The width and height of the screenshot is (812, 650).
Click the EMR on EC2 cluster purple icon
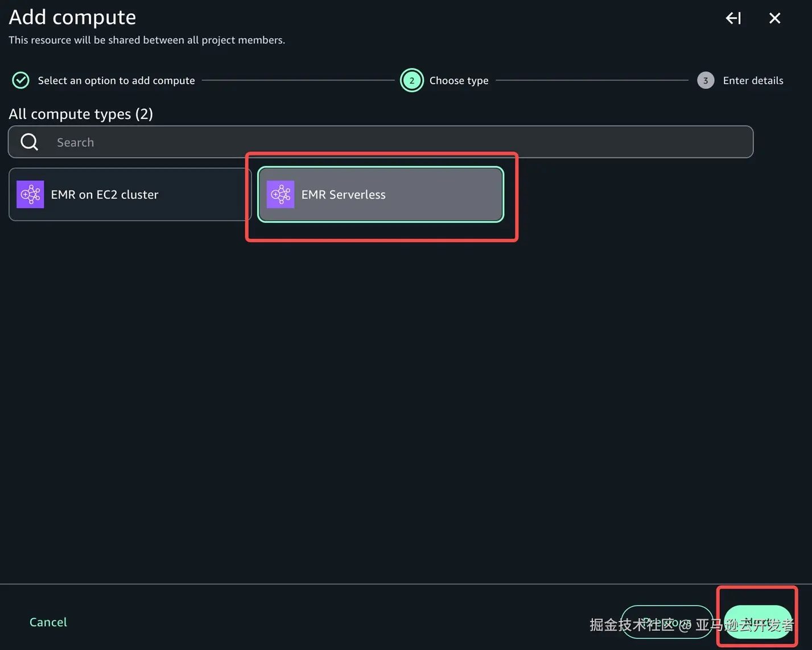pyautogui.click(x=30, y=194)
